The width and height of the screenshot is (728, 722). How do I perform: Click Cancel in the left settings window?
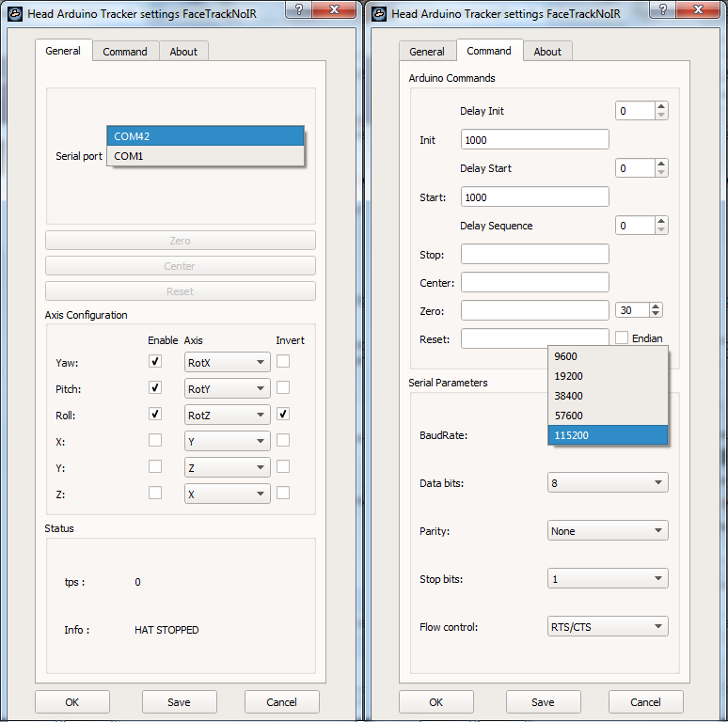(x=282, y=702)
